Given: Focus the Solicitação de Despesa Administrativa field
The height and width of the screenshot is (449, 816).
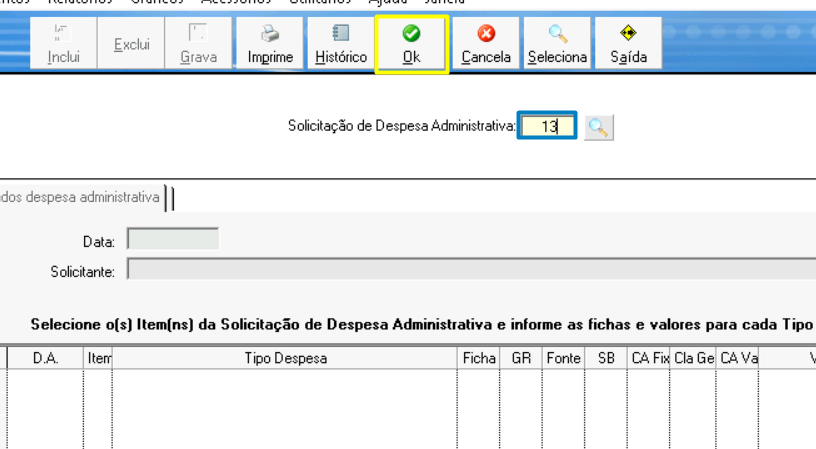Looking at the screenshot, I should [x=546, y=127].
